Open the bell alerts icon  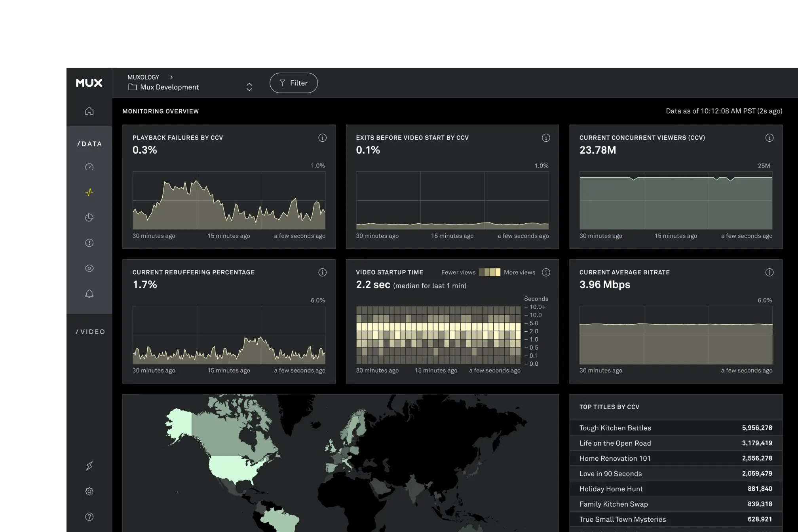point(89,294)
